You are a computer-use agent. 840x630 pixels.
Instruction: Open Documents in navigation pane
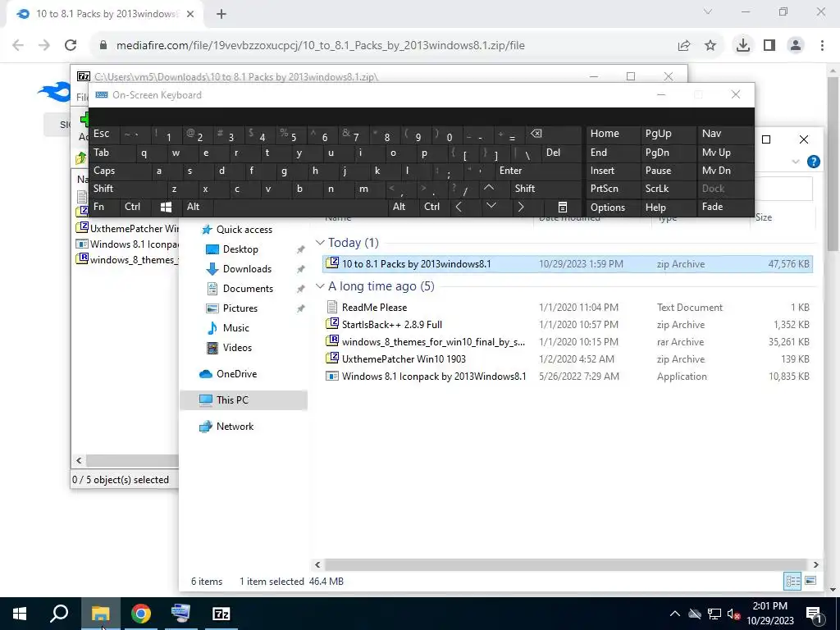pyautogui.click(x=248, y=288)
